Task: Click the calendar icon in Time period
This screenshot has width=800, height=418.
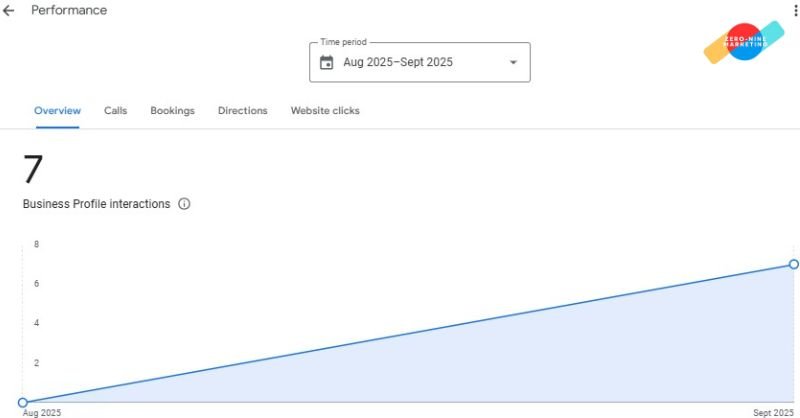Action: click(326, 62)
